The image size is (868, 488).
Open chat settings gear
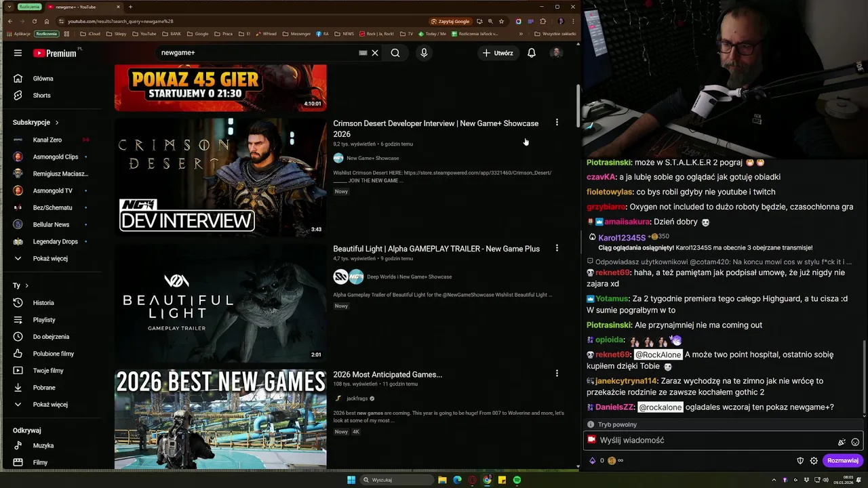(814, 461)
